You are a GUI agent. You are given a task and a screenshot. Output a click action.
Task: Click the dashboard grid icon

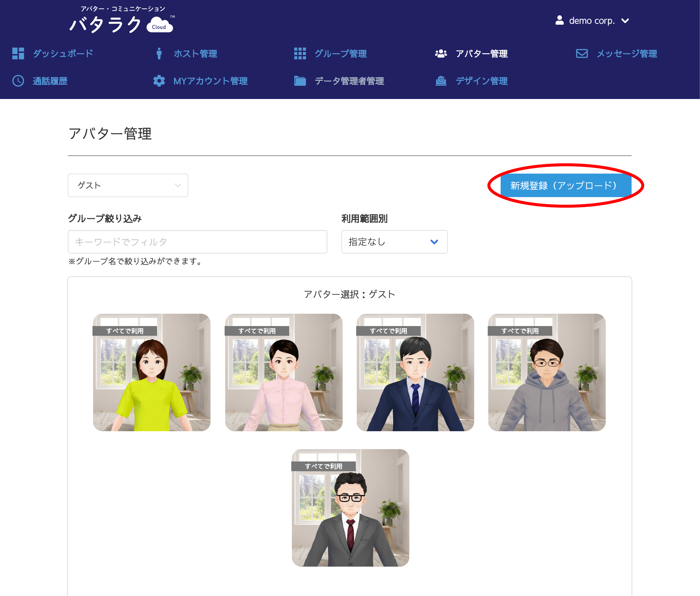point(18,53)
